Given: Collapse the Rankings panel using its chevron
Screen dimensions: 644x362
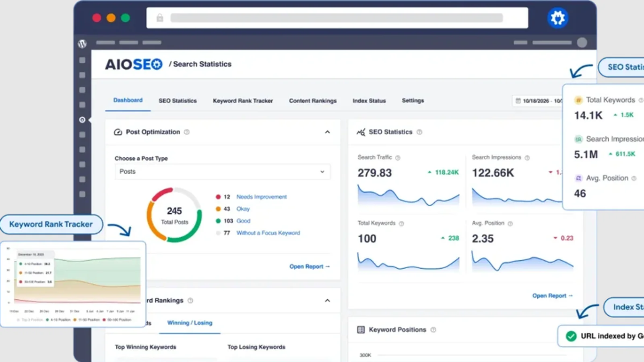Looking at the screenshot, I should coord(328,300).
